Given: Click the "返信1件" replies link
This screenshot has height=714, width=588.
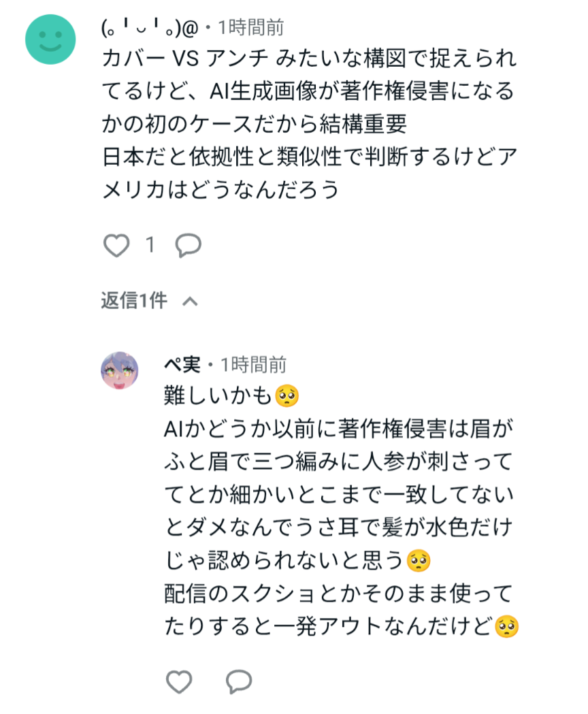Looking at the screenshot, I should pos(134,301).
